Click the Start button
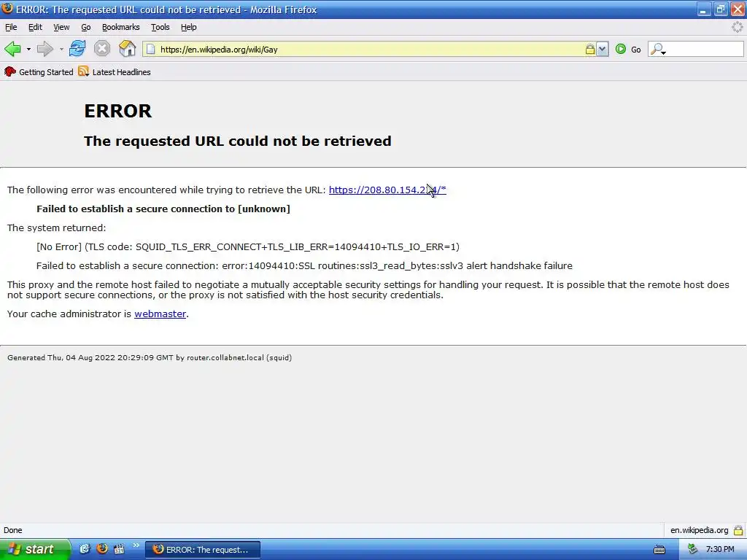 (35, 549)
